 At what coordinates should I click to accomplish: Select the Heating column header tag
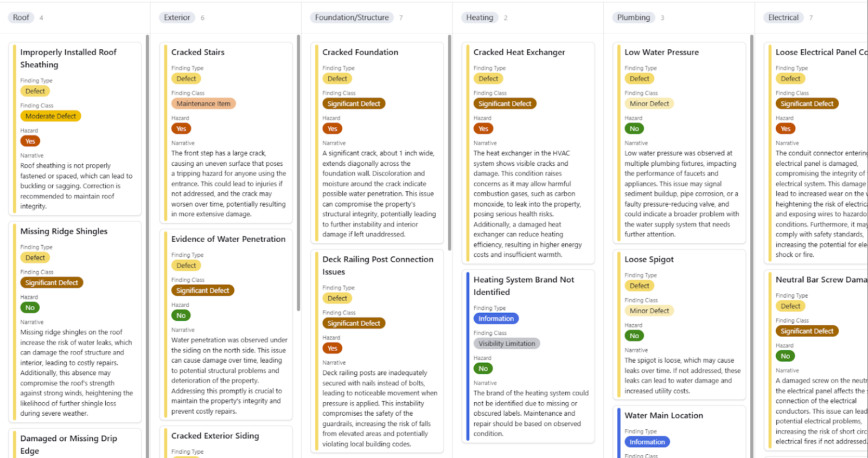point(480,17)
